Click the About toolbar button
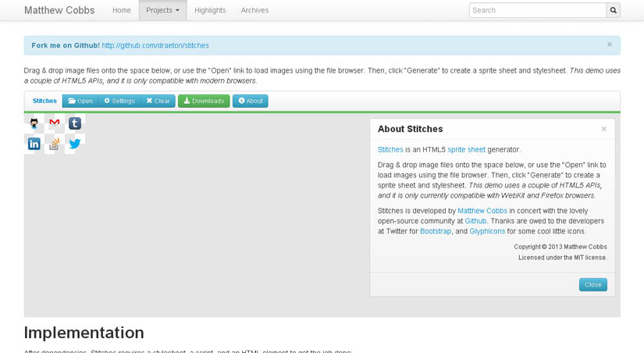 [251, 101]
